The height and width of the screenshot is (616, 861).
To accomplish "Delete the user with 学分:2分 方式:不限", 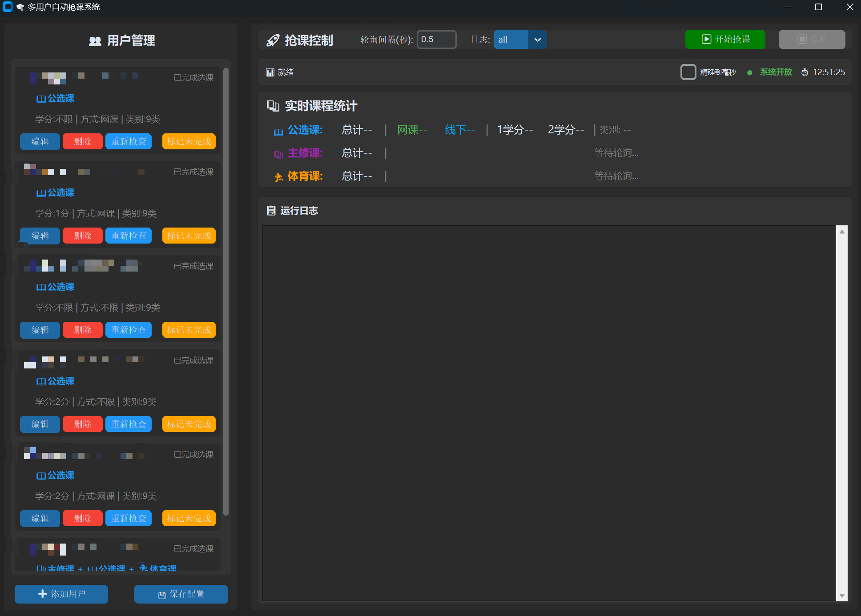I will point(83,424).
